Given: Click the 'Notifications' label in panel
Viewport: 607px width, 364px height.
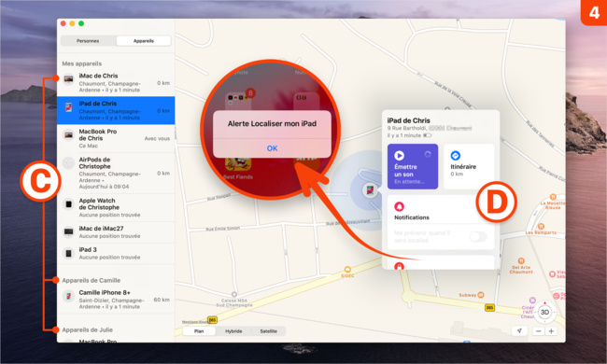Looking at the screenshot, I should coord(412,217).
